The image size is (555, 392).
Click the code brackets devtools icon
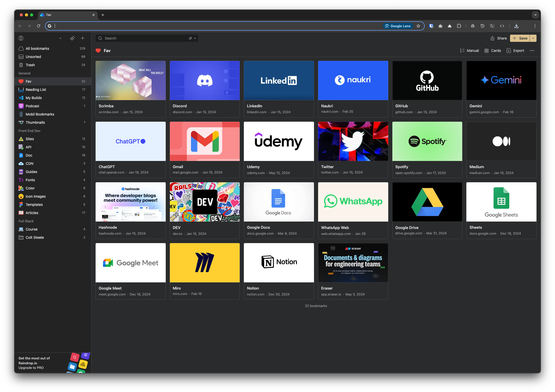click(502, 26)
